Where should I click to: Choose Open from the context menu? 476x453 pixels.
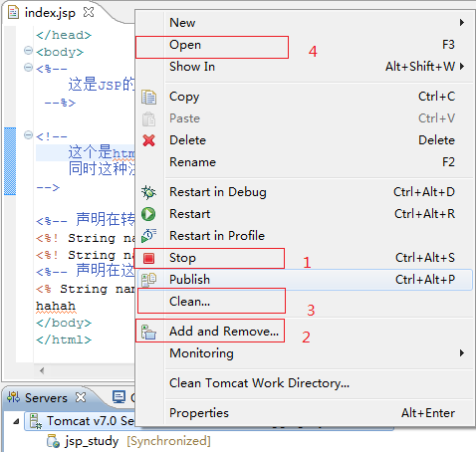[305, 45]
